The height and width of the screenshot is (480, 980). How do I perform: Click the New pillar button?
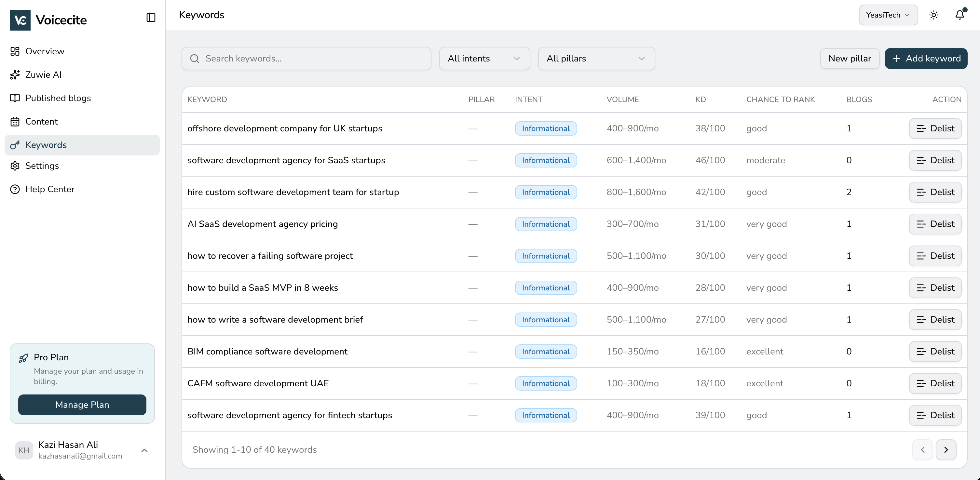tap(850, 59)
